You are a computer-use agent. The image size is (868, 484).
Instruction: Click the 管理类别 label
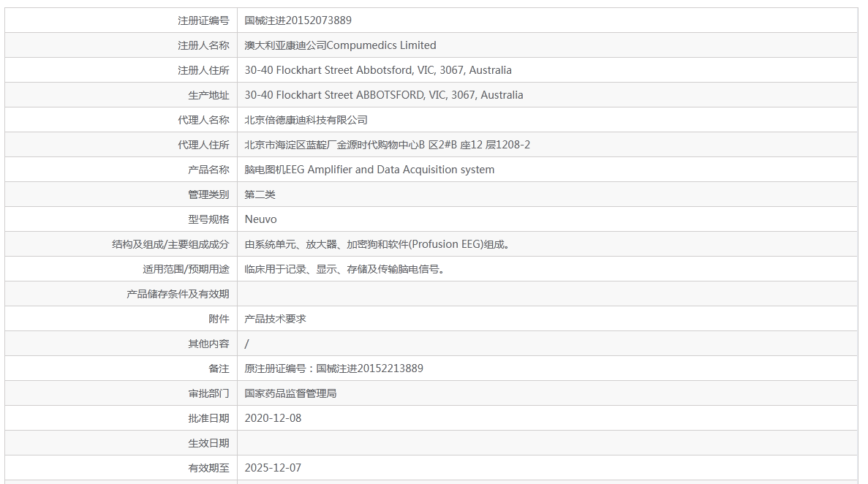208,195
